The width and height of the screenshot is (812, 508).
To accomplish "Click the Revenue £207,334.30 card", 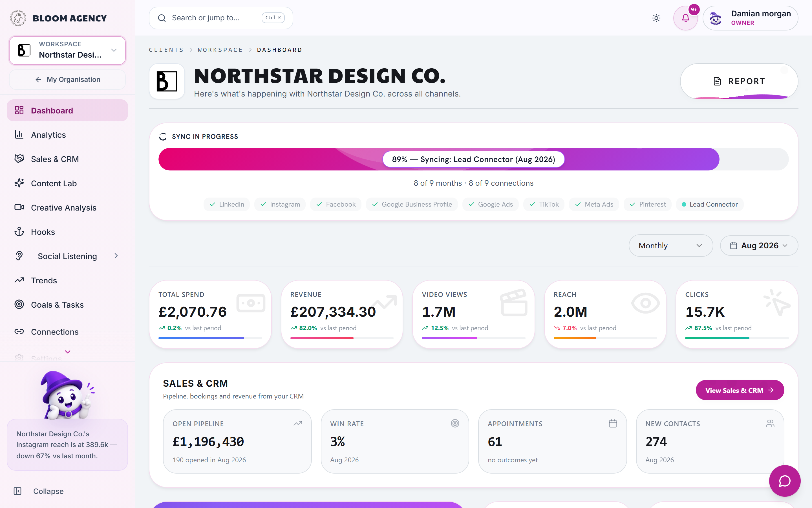I will (x=342, y=314).
